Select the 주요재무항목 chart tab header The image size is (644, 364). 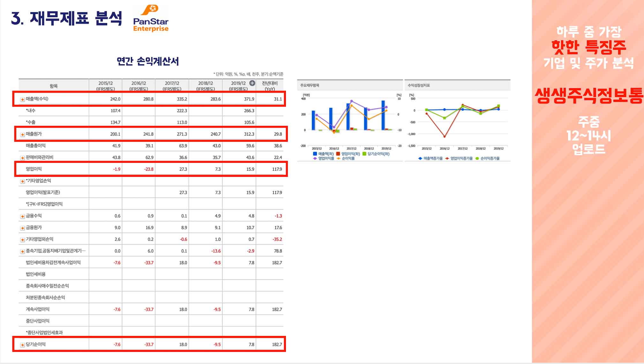coord(310,85)
